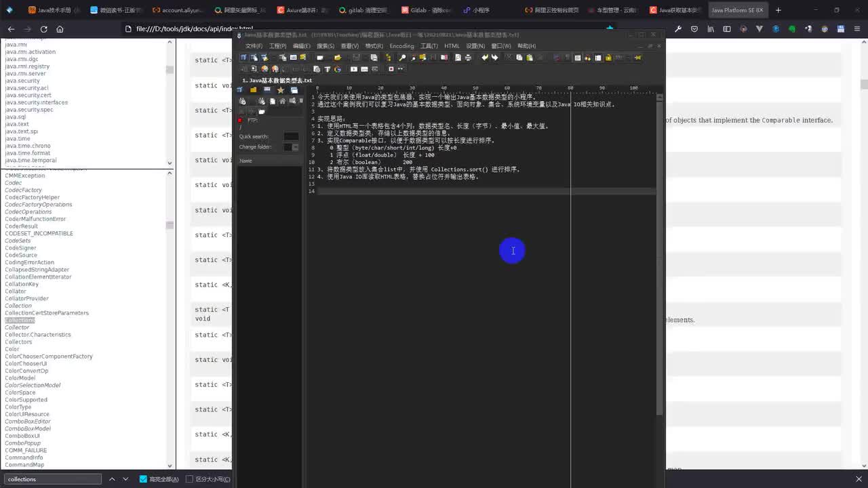Image resolution: width=868 pixels, height=488 pixels.
Task: Click the Quick search field in the FTP panel
Action: click(x=291, y=136)
